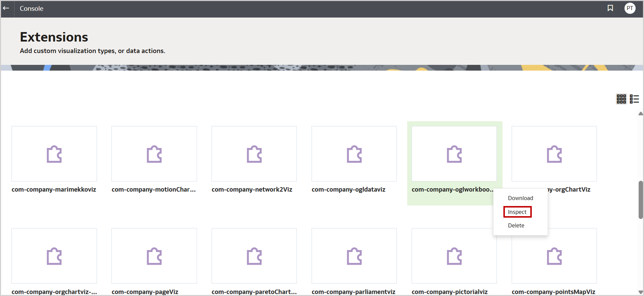Click the com-company-pageViz extension icon
This screenshot has width=644, height=296.
(154, 256)
